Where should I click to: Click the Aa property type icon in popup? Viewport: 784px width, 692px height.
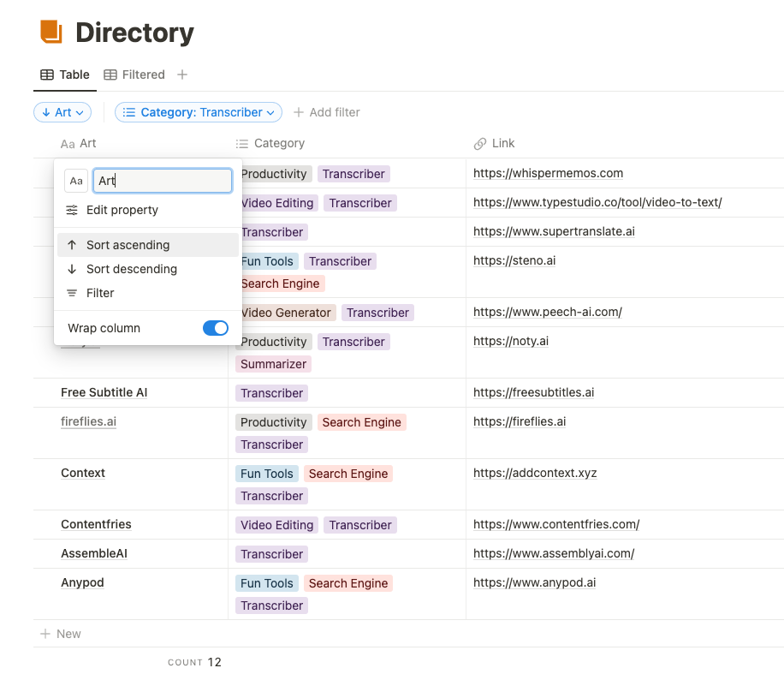pos(76,181)
